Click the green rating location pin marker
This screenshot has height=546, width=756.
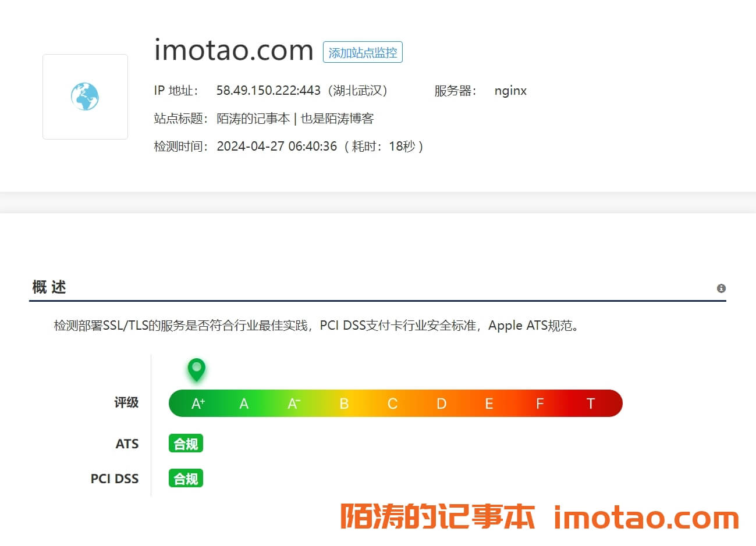[197, 369]
